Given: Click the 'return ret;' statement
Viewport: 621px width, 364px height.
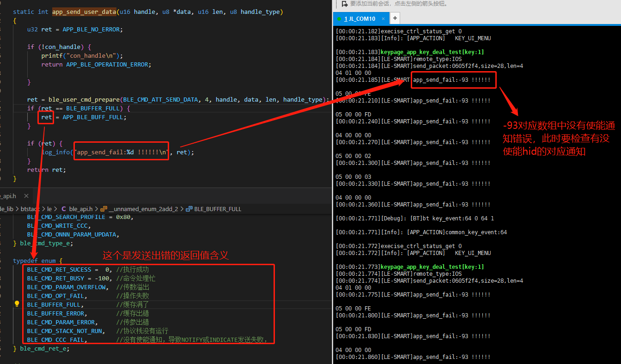Looking at the screenshot, I should [x=46, y=170].
